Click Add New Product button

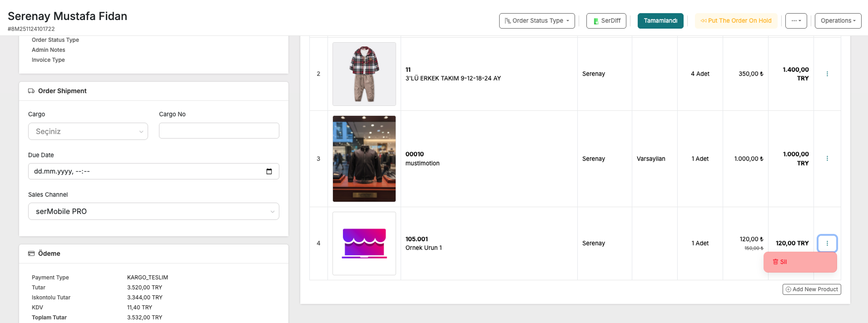click(x=811, y=289)
